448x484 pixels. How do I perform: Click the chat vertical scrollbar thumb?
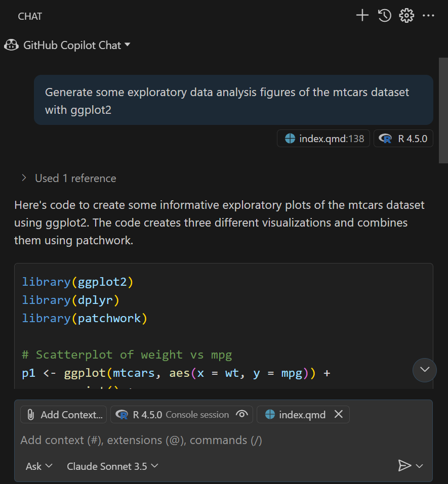[443, 110]
